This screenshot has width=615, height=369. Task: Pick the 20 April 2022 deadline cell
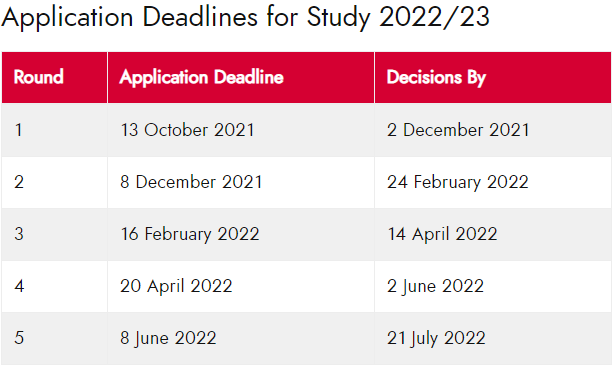tap(241, 286)
